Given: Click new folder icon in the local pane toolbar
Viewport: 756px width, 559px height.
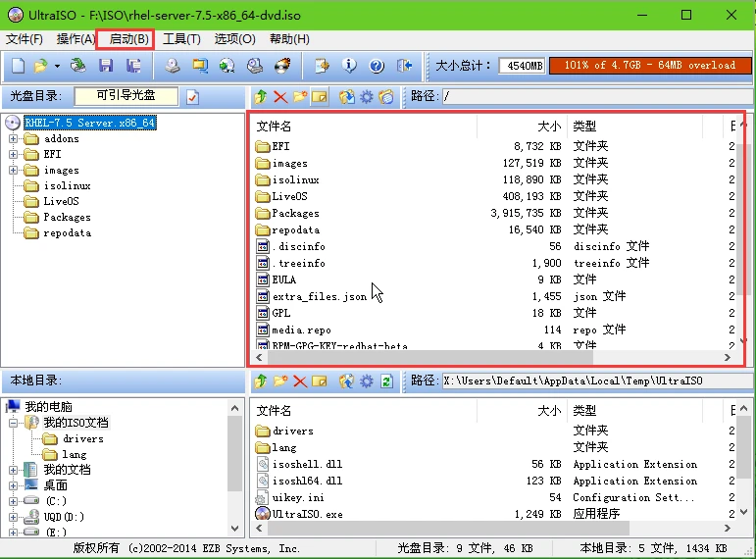Looking at the screenshot, I should click(x=280, y=381).
